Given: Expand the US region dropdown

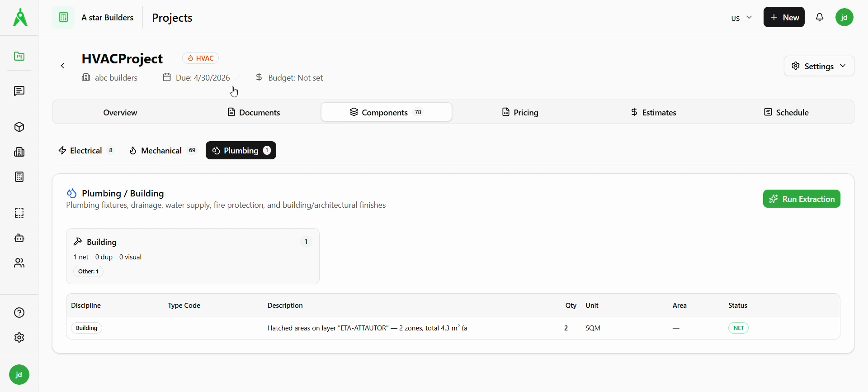Looking at the screenshot, I should tap(741, 18).
